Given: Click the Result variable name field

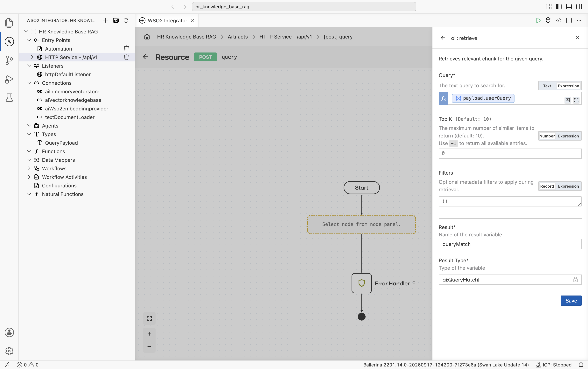Looking at the screenshot, I should (510, 244).
